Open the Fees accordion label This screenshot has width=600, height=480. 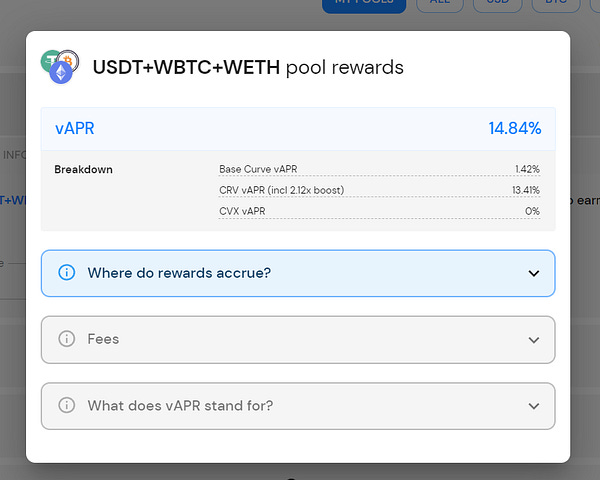[x=103, y=339]
